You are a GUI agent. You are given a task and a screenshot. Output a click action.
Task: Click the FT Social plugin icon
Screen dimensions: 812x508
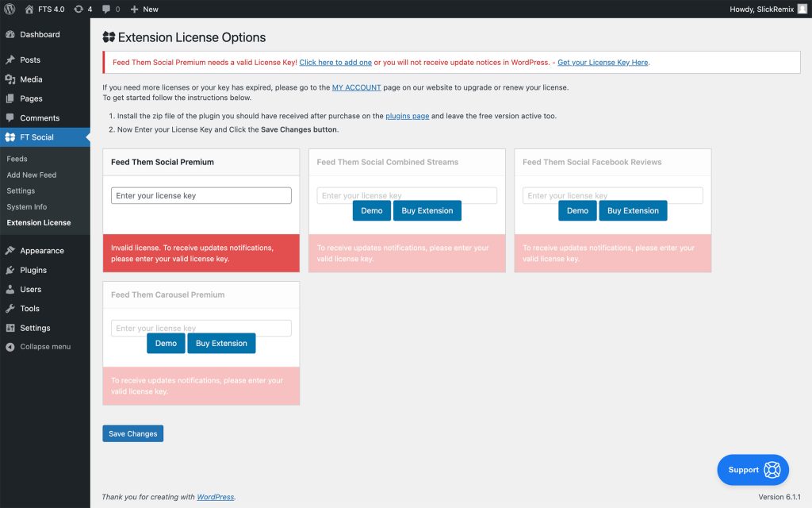pyautogui.click(x=10, y=137)
